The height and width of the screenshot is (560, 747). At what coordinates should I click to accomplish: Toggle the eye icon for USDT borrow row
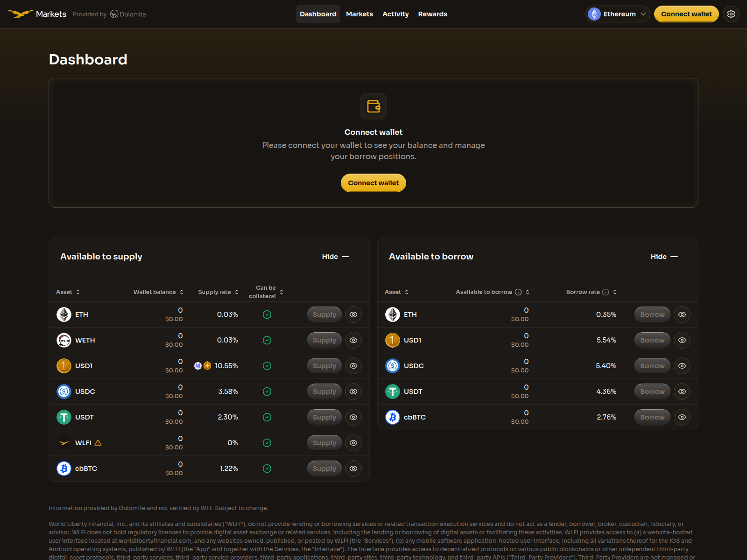[682, 392]
